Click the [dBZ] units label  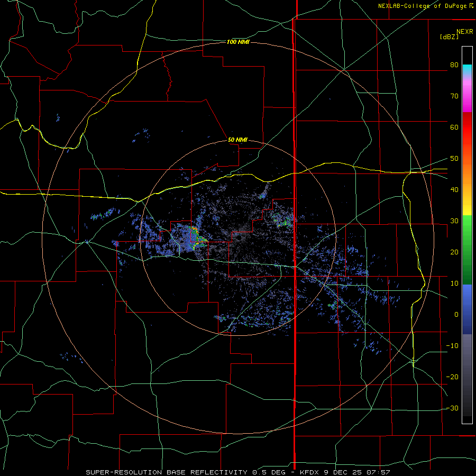point(449,36)
